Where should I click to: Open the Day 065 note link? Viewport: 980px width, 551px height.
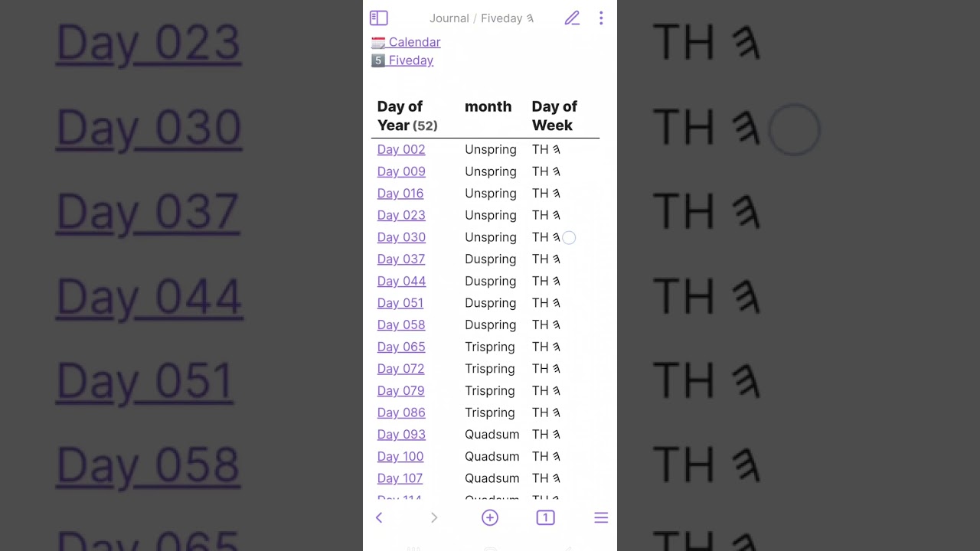[x=400, y=347]
